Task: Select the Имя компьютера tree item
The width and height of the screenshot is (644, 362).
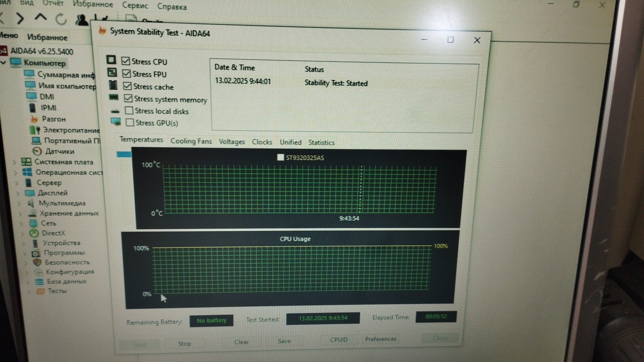Action: pos(67,86)
